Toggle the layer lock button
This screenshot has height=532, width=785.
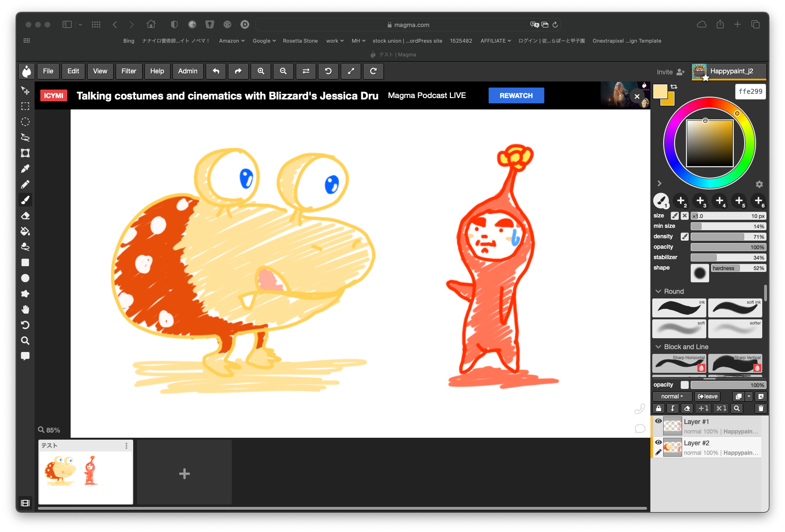tap(658, 408)
